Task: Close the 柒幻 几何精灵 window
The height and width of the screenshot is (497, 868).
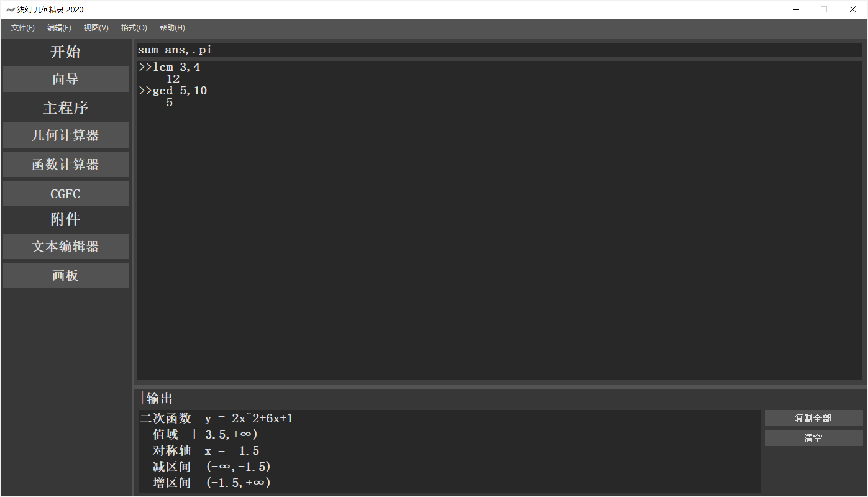Action: pos(853,10)
